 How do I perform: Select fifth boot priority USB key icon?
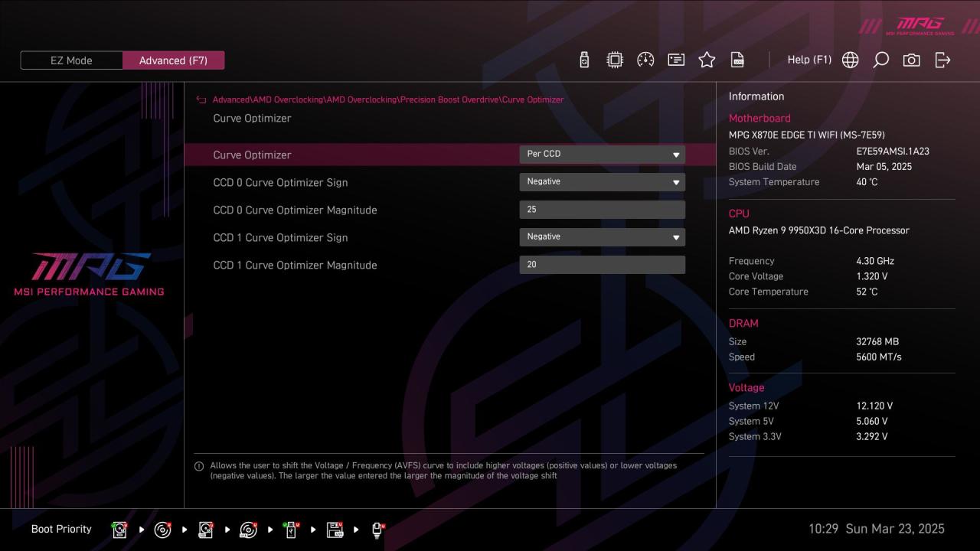pyautogui.click(x=291, y=530)
